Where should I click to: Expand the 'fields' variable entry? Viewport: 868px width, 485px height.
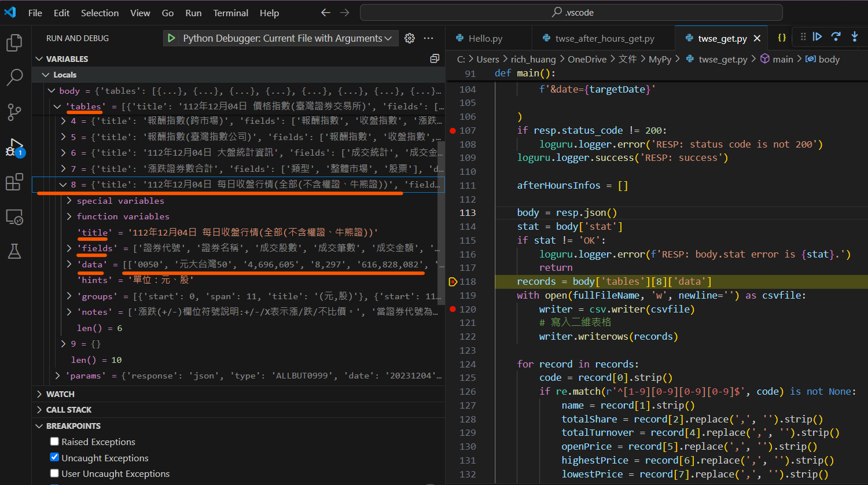pos(69,248)
